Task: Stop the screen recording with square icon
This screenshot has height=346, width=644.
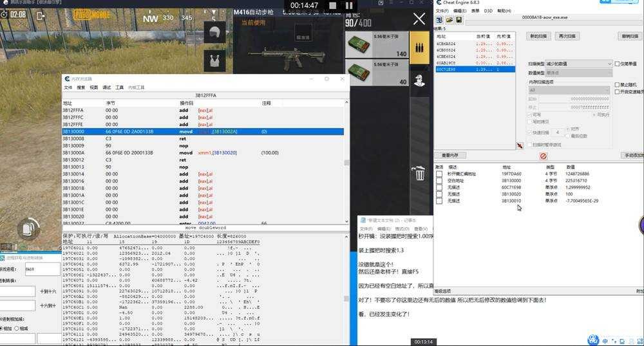Action: pyautogui.click(x=333, y=5)
